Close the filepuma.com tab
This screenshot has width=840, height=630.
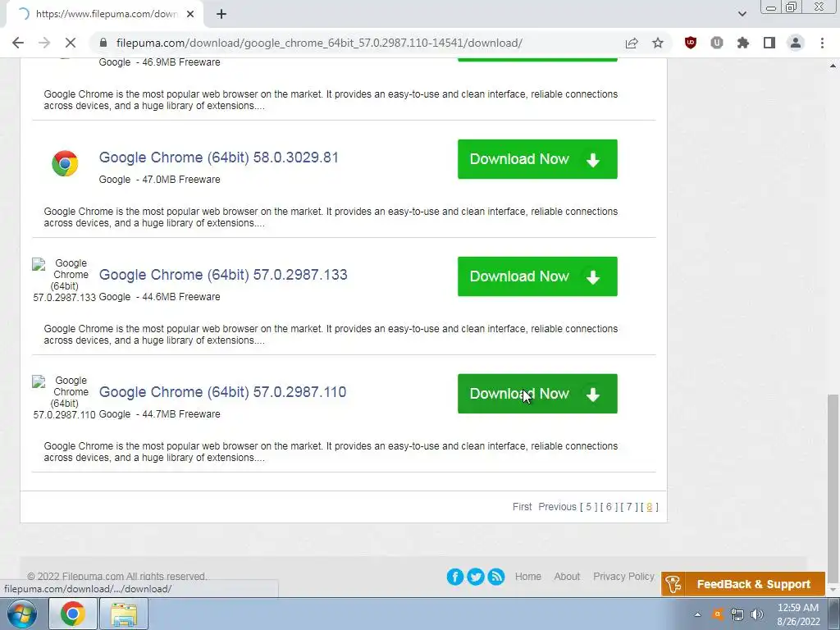(x=190, y=14)
